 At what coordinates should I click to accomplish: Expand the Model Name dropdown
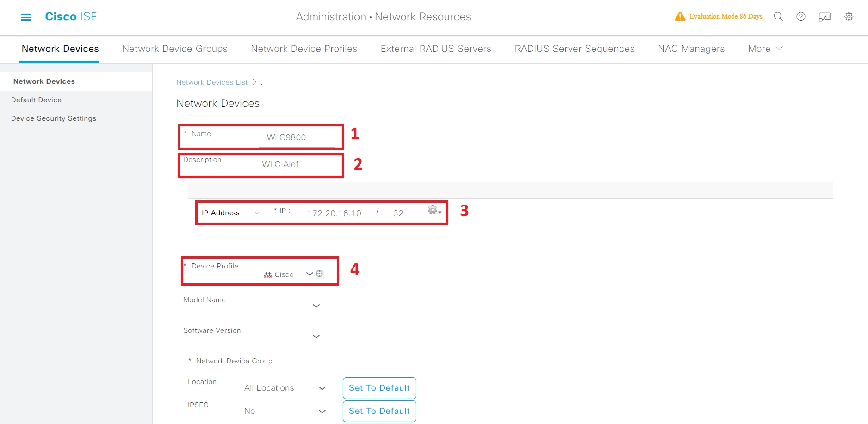click(316, 306)
